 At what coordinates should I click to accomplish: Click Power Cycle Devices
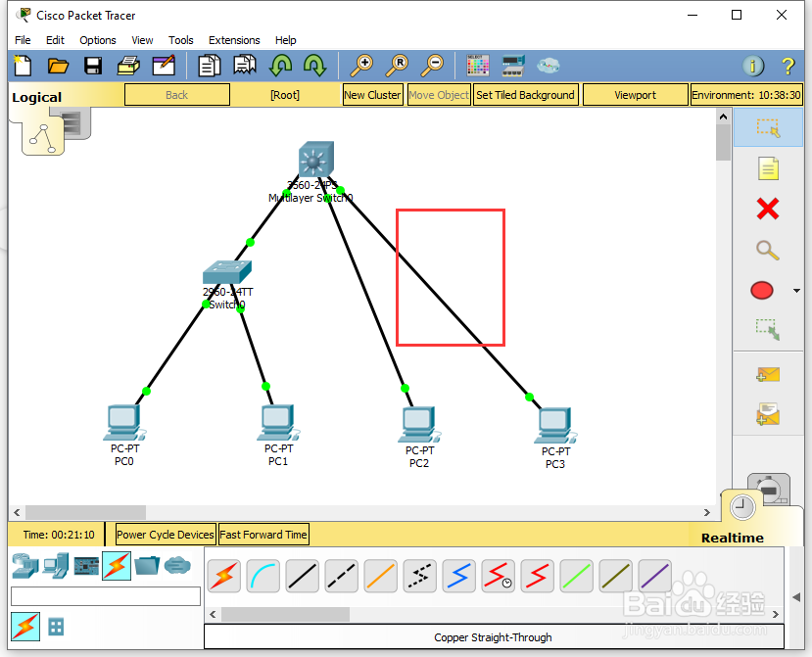(166, 535)
